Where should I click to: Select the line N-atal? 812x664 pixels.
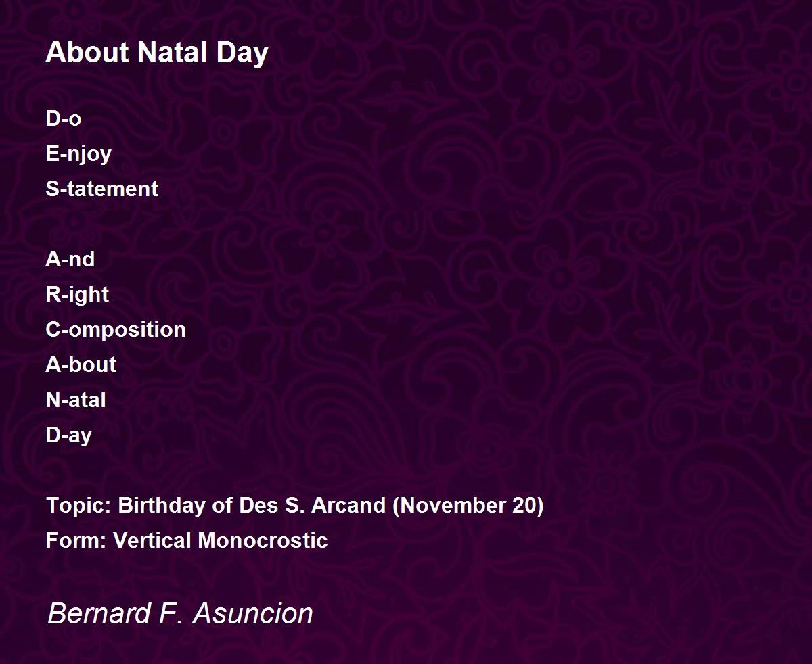[76, 400]
